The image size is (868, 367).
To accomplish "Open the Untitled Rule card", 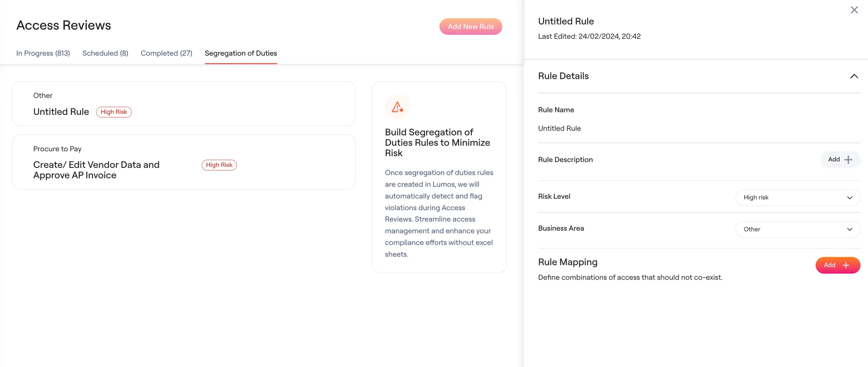I will [x=184, y=103].
